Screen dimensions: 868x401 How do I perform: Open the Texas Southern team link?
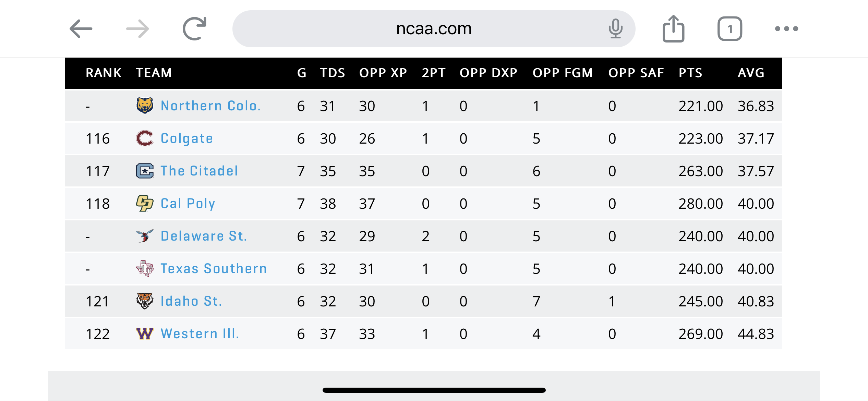214,269
